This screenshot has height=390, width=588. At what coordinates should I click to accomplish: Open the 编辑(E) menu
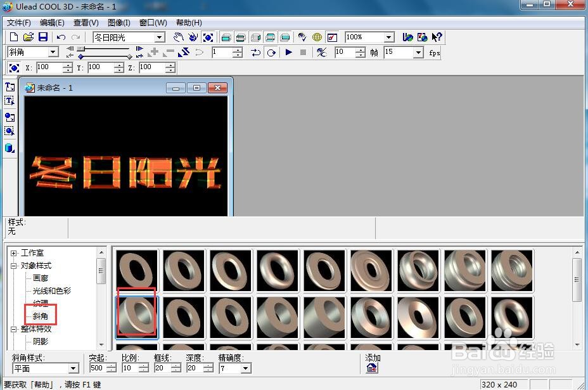52,23
